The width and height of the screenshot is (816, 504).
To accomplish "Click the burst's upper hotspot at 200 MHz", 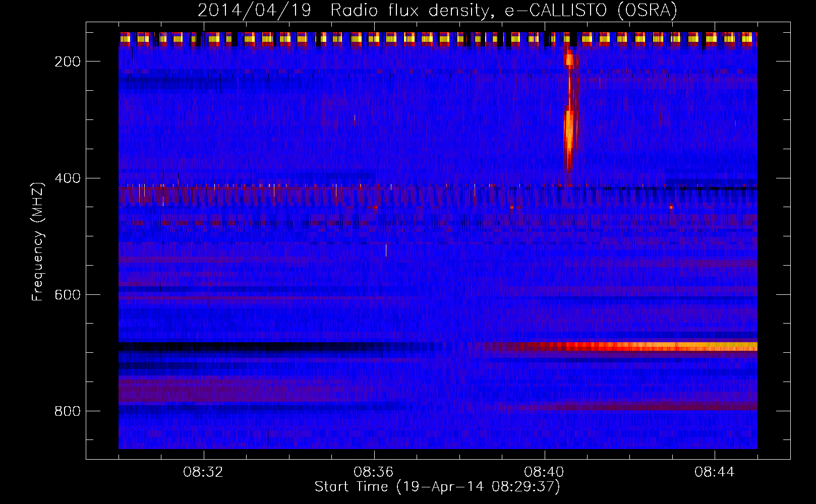I will [x=569, y=60].
